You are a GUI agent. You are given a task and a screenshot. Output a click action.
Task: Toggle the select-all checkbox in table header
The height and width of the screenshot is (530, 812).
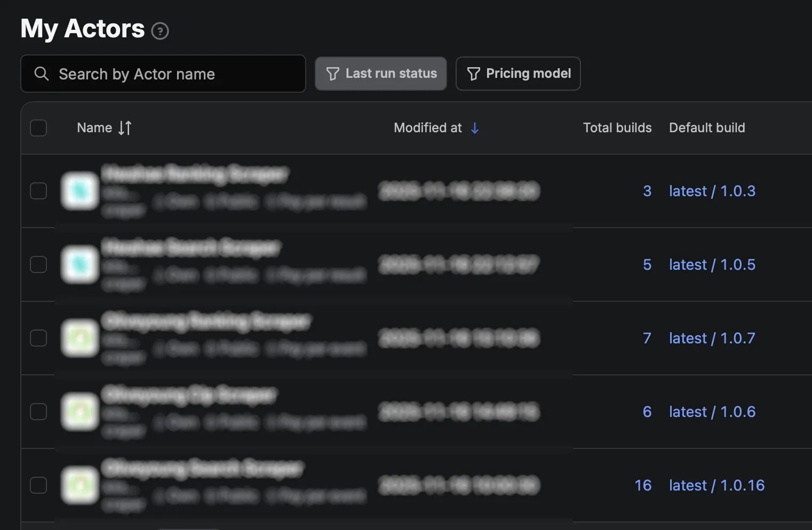pyautogui.click(x=38, y=128)
